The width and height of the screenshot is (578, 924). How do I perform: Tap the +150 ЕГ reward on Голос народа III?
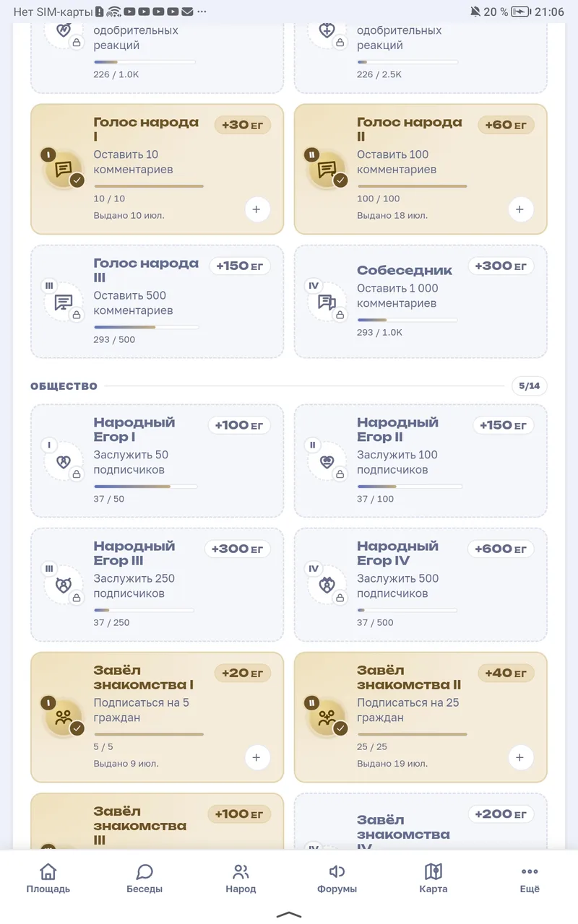[240, 266]
